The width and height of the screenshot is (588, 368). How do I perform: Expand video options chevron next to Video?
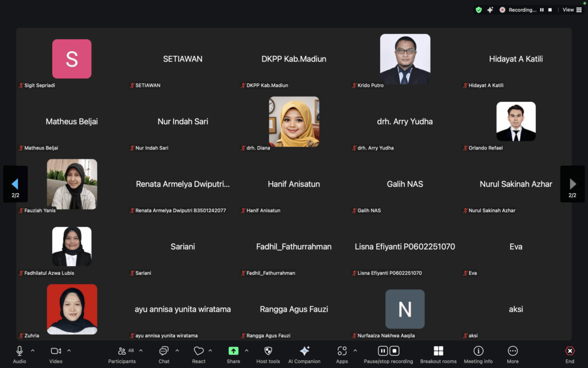69,350
